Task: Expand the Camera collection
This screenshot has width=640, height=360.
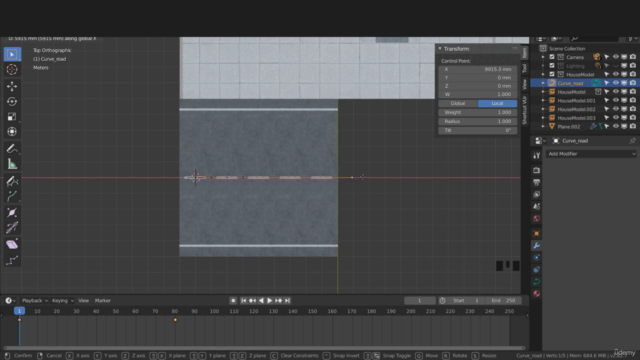Action: coord(543,57)
